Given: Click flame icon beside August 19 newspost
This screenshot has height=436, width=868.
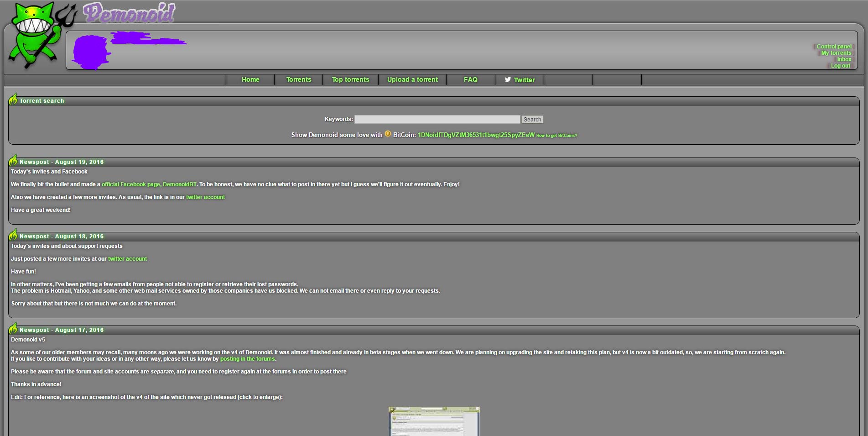Looking at the screenshot, I should tap(13, 160).
